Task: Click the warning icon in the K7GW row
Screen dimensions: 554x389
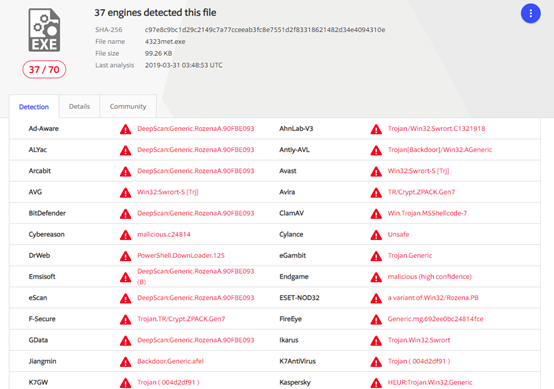Action: 125,383
